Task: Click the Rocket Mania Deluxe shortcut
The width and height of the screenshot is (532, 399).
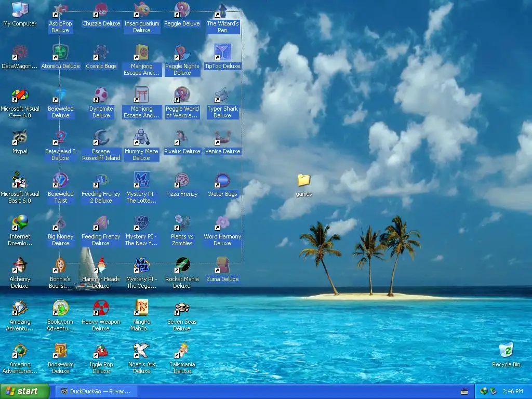Action: coord(182,265)
